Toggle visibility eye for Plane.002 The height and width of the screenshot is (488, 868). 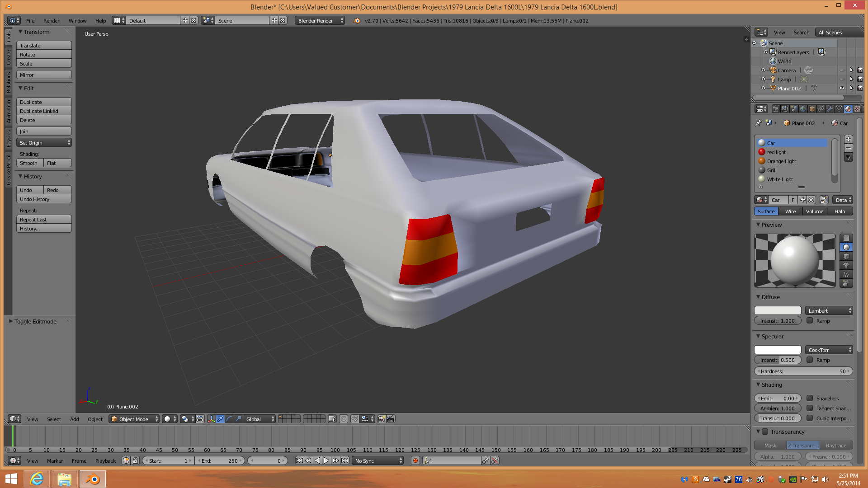point(842,89)
